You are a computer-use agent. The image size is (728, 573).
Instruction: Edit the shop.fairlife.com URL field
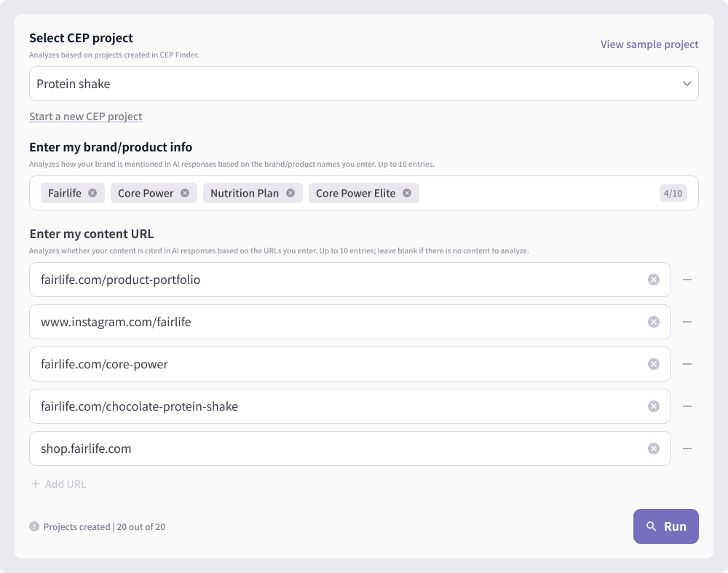click(x=349, y=448)
